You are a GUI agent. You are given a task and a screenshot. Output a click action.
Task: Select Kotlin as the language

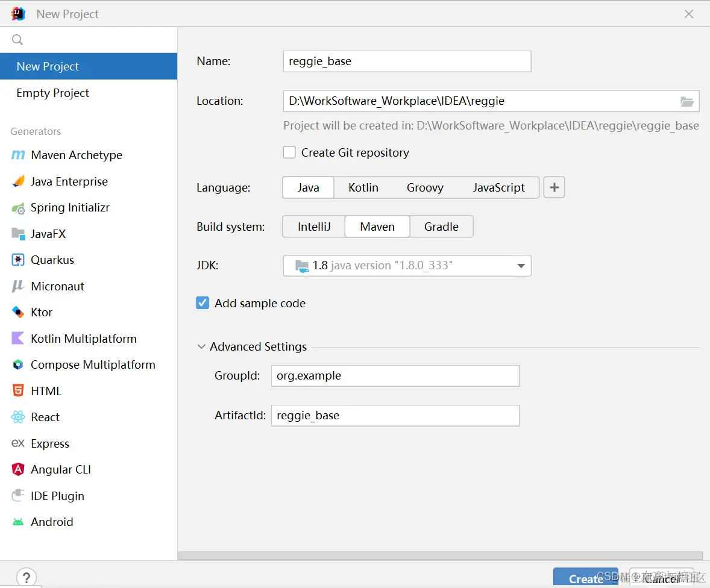coord(363,187)
